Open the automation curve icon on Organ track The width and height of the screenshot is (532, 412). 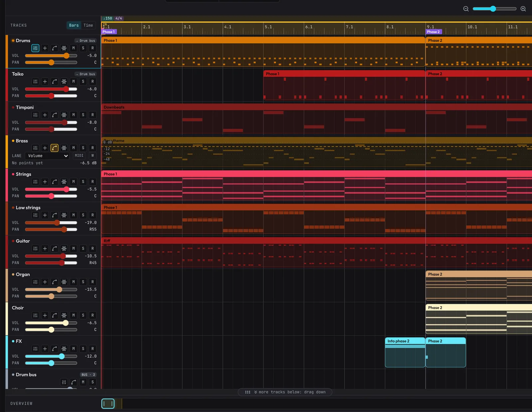55,282
